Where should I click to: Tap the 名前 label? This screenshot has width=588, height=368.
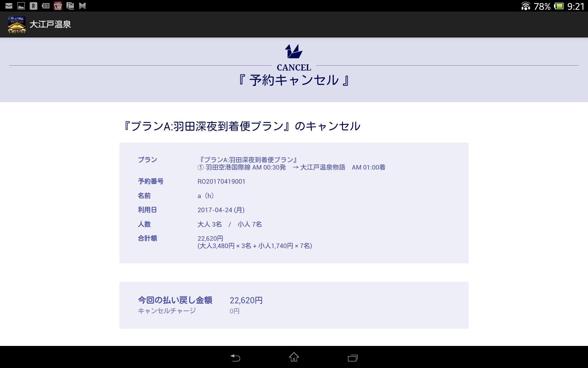click(x=144, y=196)
